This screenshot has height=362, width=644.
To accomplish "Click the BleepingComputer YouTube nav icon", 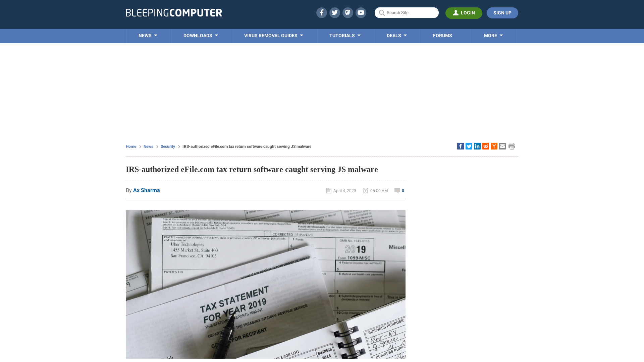I will tap(361, 12).
